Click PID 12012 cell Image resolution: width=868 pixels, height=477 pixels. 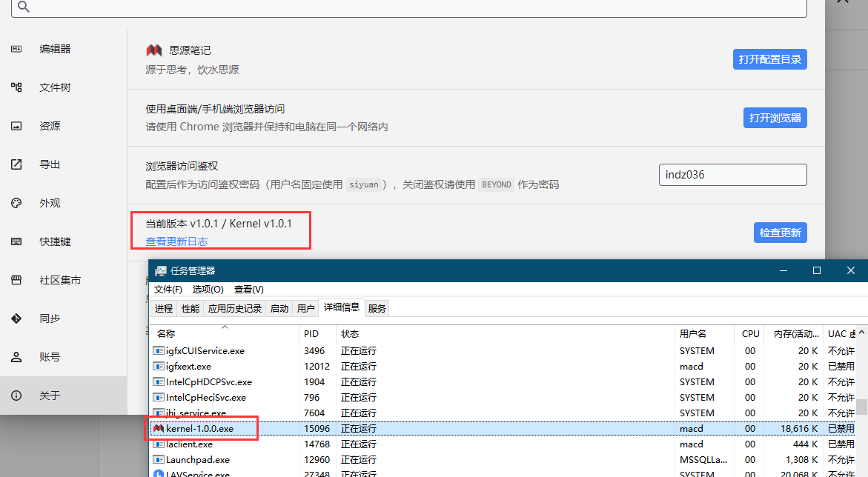(317, 367)
